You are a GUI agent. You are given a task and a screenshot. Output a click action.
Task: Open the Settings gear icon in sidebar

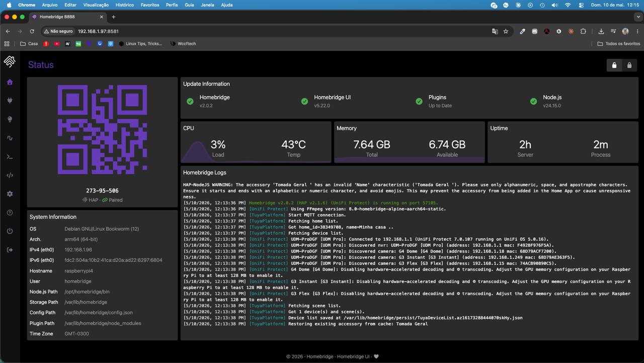[10, 194]
